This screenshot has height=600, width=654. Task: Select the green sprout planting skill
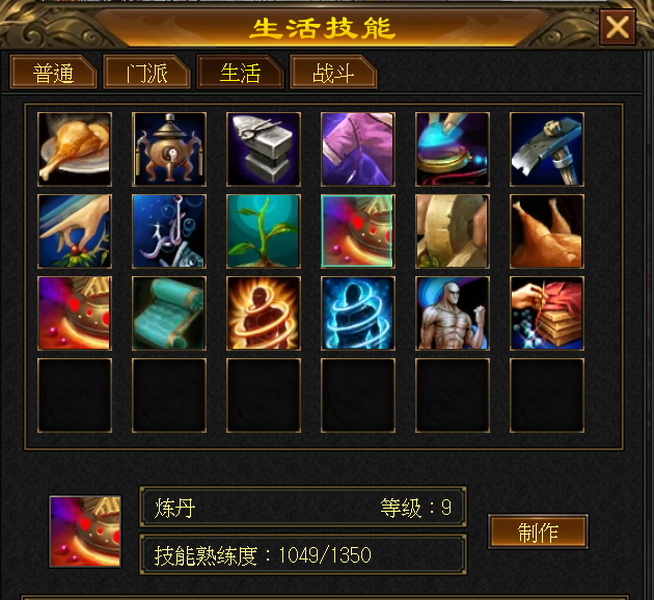pos(264,231)
